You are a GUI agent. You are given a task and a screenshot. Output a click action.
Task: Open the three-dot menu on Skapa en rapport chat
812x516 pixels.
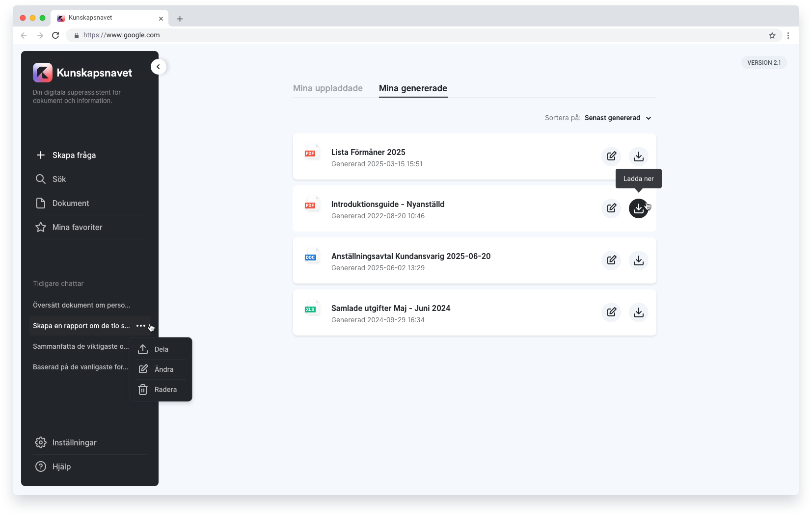(141, 326)
